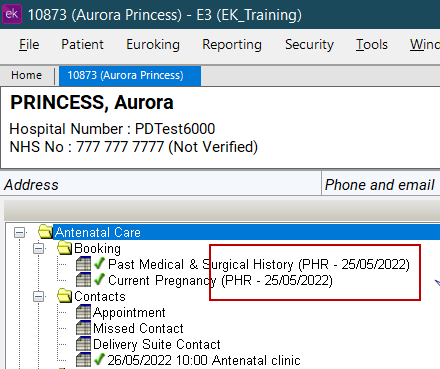Viewport: 440px width, 369px height.
Task: Select the Antenatal Care folder icon
Action: click(45, 231)
